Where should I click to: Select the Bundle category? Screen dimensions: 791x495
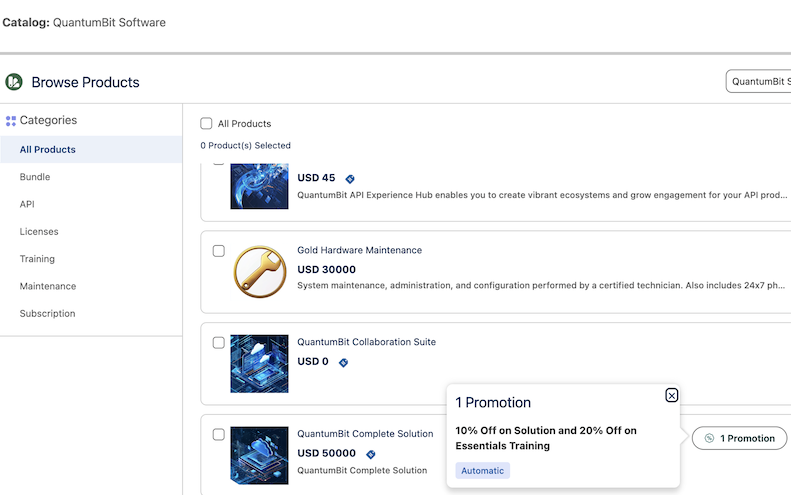[35, 177]
